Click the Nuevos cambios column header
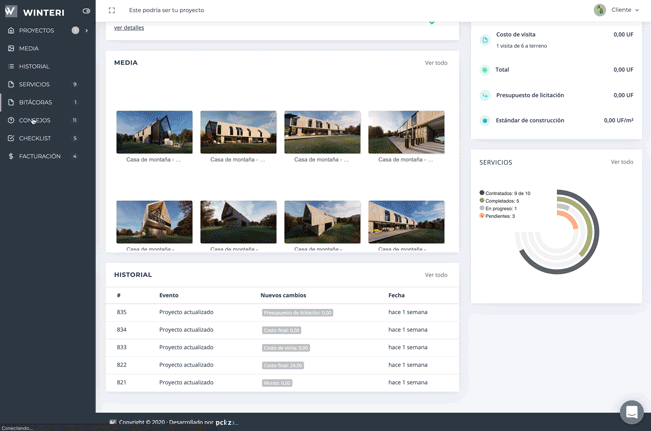651x431 pixels. coord(283,295)
